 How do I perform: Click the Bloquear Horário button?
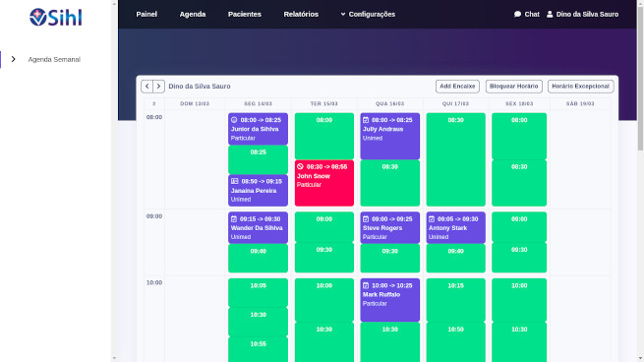coord(514,87)
